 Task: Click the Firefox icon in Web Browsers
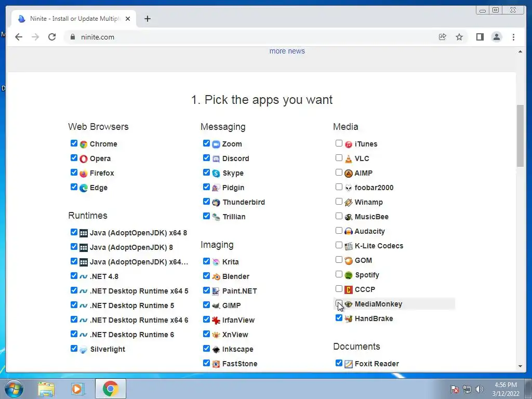coord(84,174)
